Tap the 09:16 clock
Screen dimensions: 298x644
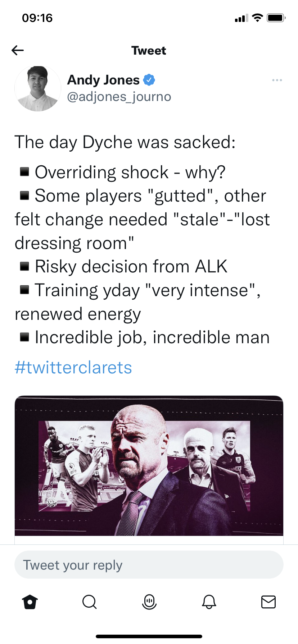point(37,18)
